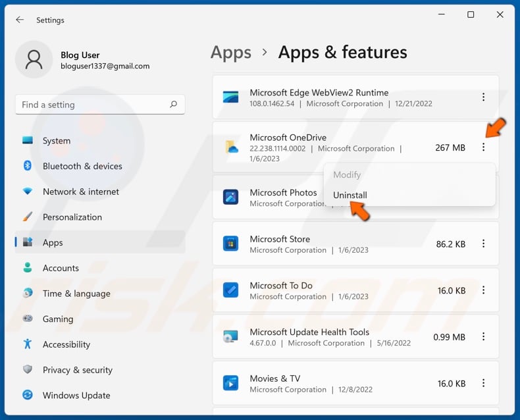Click the bloguser1337@gmail.com account email
Image resolution: width=520 pixels, height=420 pixels.
coord(105,66)
